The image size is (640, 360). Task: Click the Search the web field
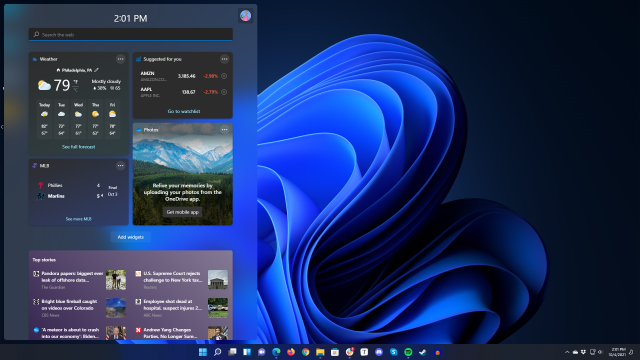point(131,34)
